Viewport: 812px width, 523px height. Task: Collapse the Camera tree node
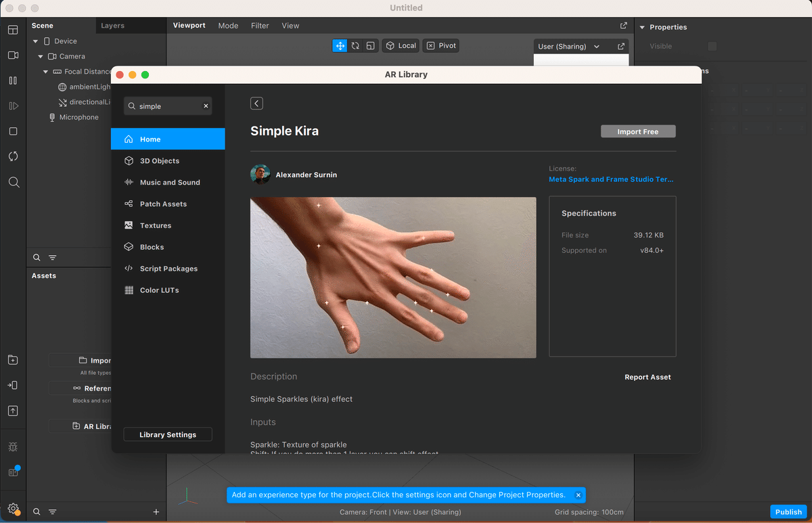pyautogui.click(x=41, y=57)
